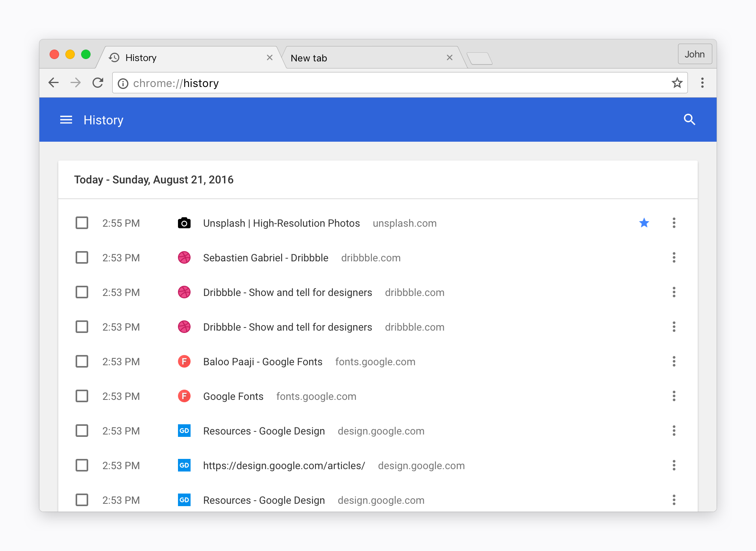
Task: Check the https://design.google.com/articles/ entry
Action: coord(82,465)
